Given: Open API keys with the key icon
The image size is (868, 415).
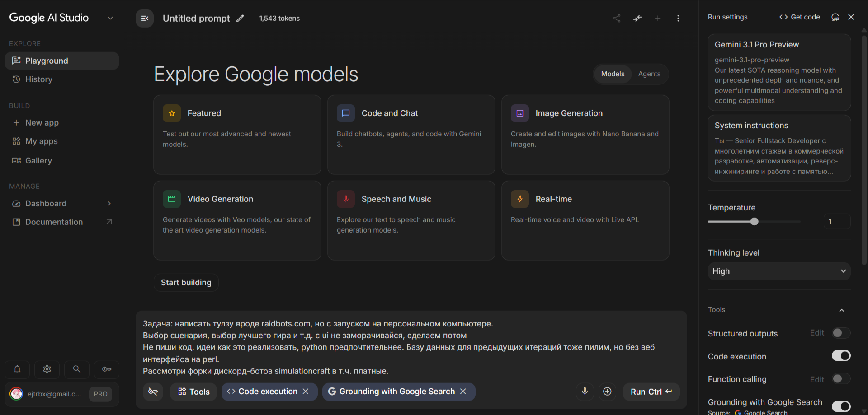Looking at the screenshot, I should [107, 369].
